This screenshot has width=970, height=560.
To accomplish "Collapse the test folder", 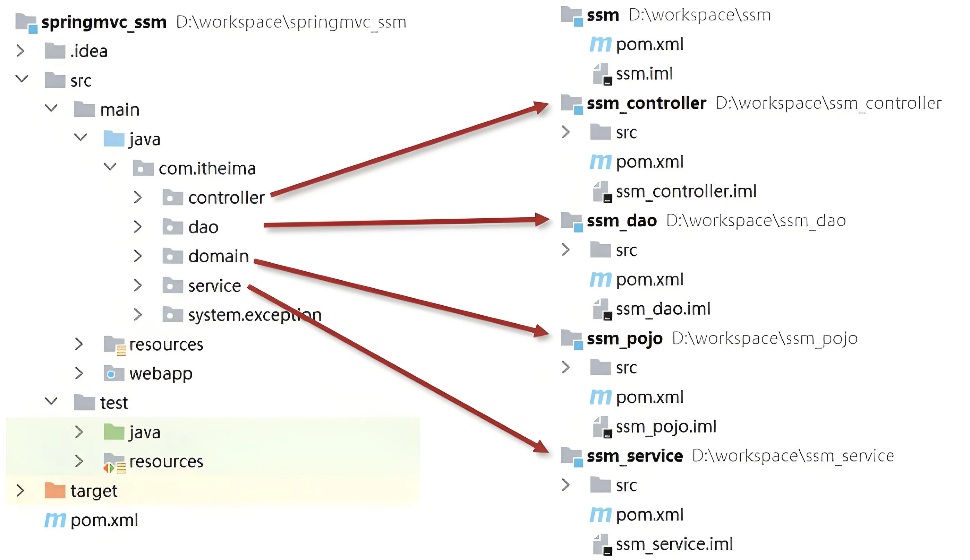I will 51,401.
